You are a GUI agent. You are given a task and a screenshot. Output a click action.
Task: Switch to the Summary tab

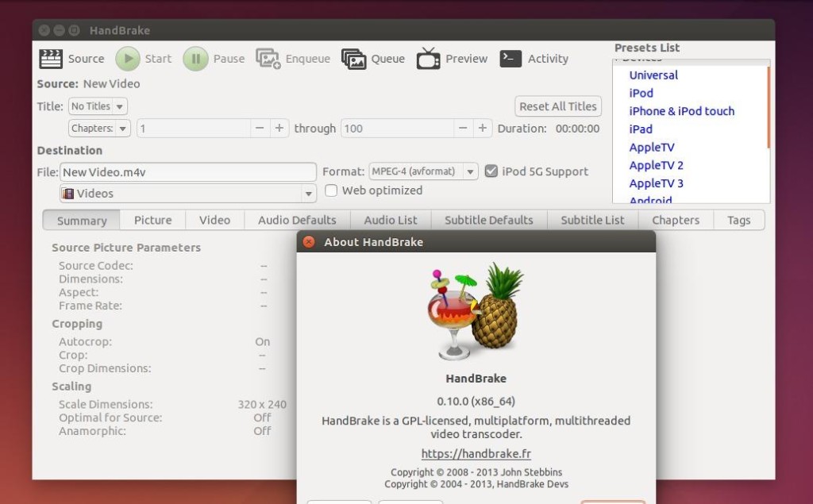[x=82, y=221]
